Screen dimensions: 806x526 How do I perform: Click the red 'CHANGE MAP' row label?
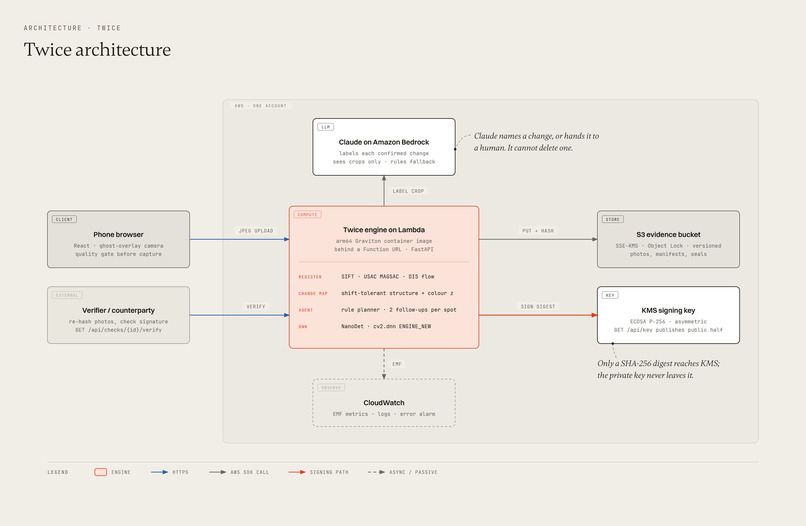(x=313, y=294)
